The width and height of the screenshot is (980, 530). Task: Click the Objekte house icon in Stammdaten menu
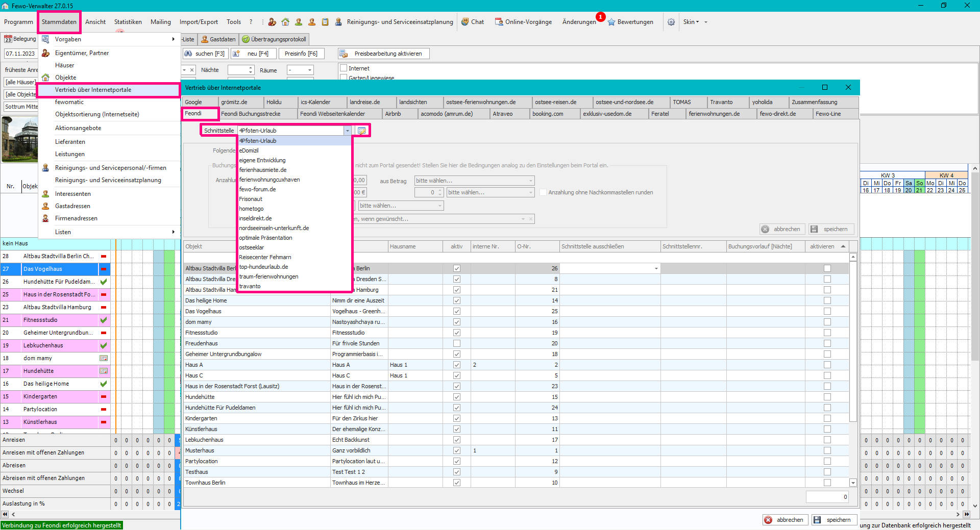coord(45,78)
